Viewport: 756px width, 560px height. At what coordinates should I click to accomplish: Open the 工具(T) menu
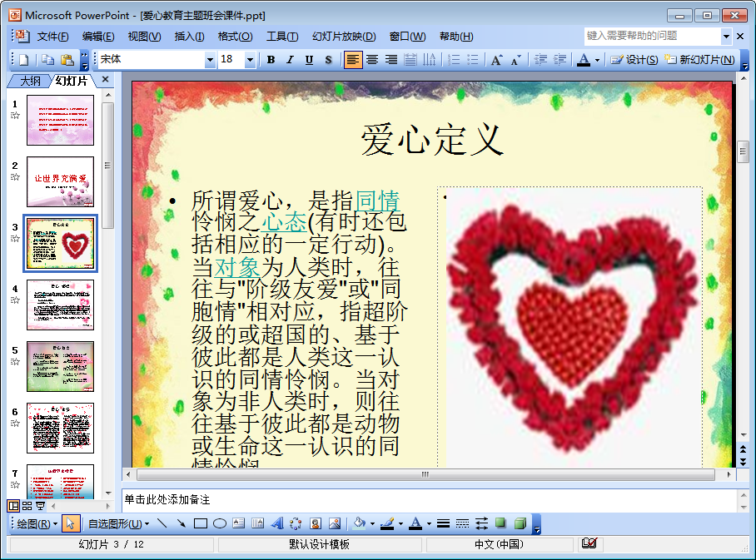[x=282, y=37]
